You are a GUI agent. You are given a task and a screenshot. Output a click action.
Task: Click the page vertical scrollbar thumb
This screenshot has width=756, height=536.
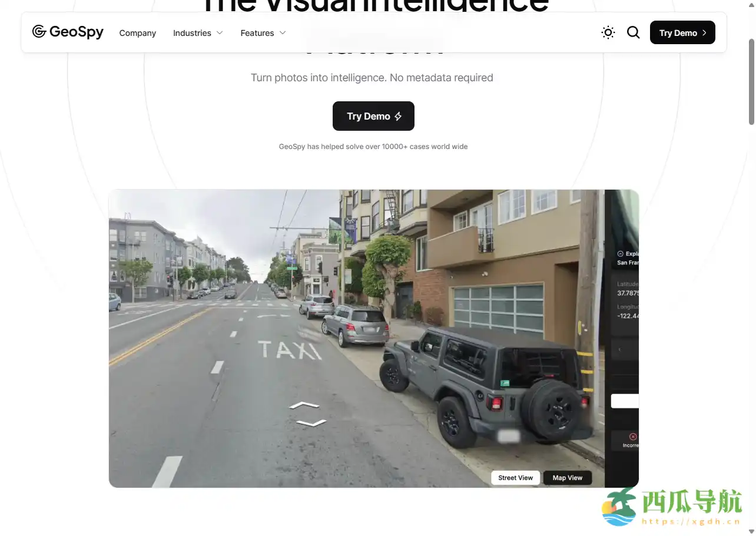(x=751, y=81)
